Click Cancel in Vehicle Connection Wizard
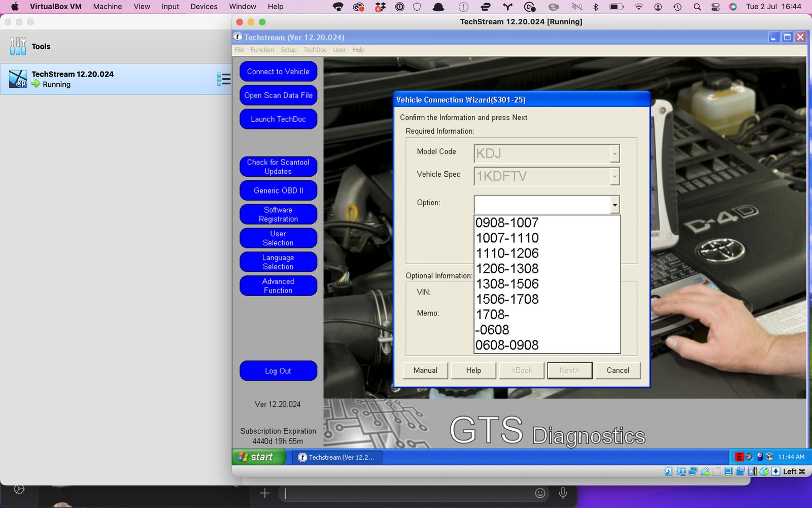The image size is (812, 508). (618, 370)
